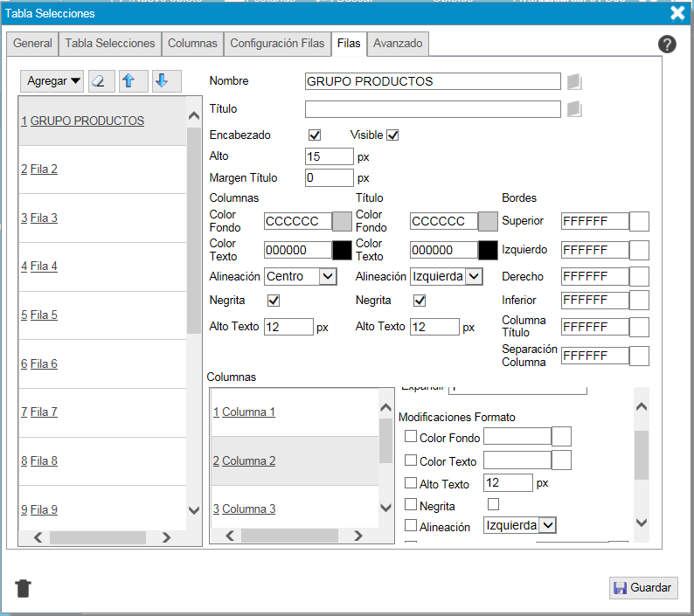Switch to the Configuración Filas tab
The image size is (694, 616).
click(276, 44)
